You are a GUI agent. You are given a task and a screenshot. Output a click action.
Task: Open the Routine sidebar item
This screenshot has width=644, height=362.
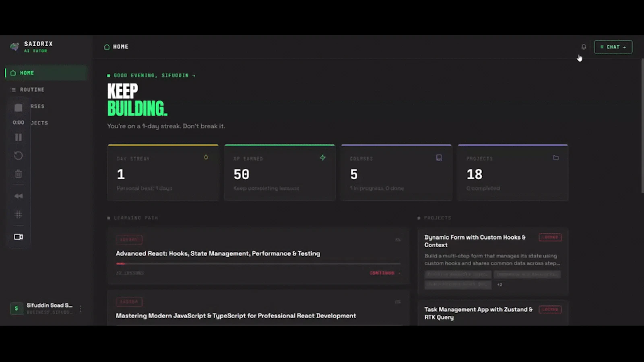[x=46, y=90]
